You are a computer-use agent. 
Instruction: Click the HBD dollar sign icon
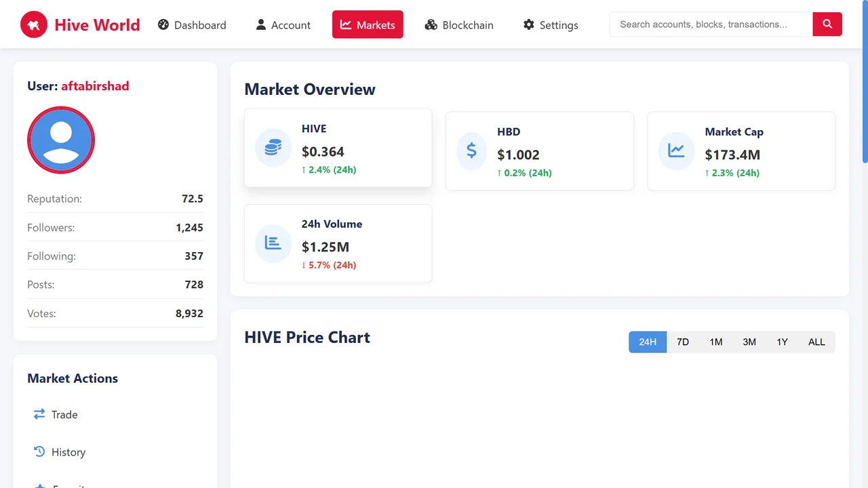click(472, 151)
